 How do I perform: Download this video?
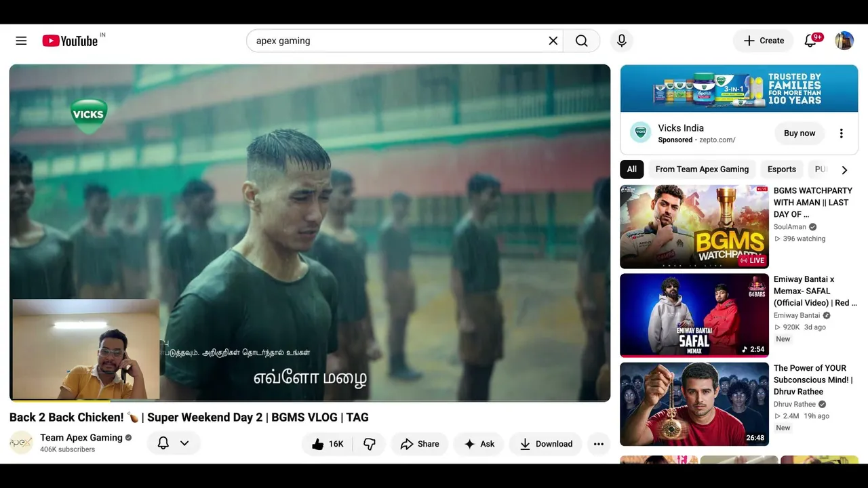tap(546, 444)
